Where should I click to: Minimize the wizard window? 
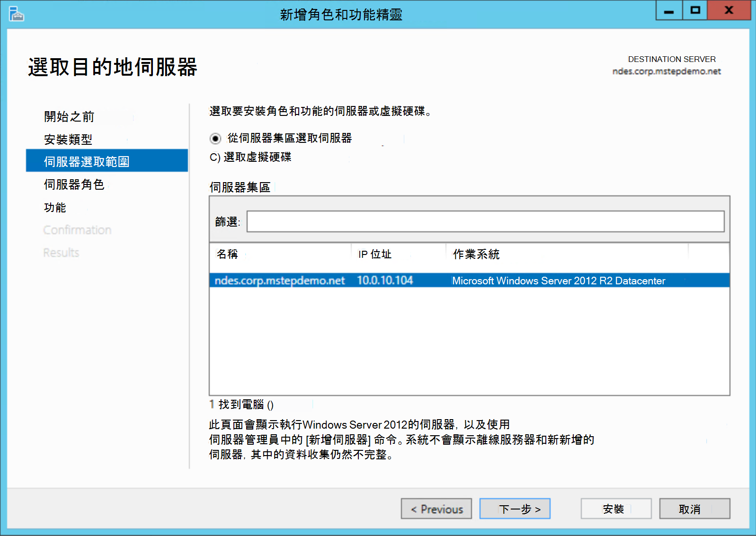pos(669,10)
